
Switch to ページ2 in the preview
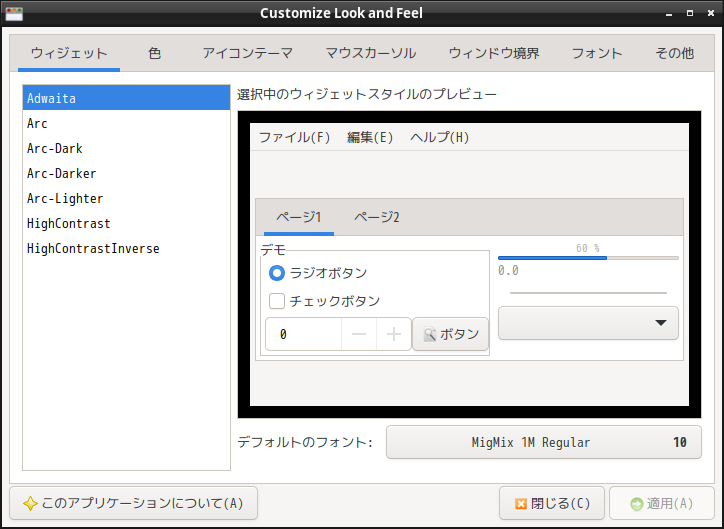tap(377, 217)
